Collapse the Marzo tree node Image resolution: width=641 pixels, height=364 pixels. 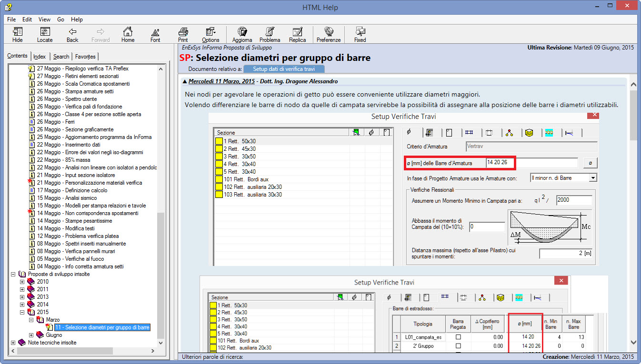point(31,320)
